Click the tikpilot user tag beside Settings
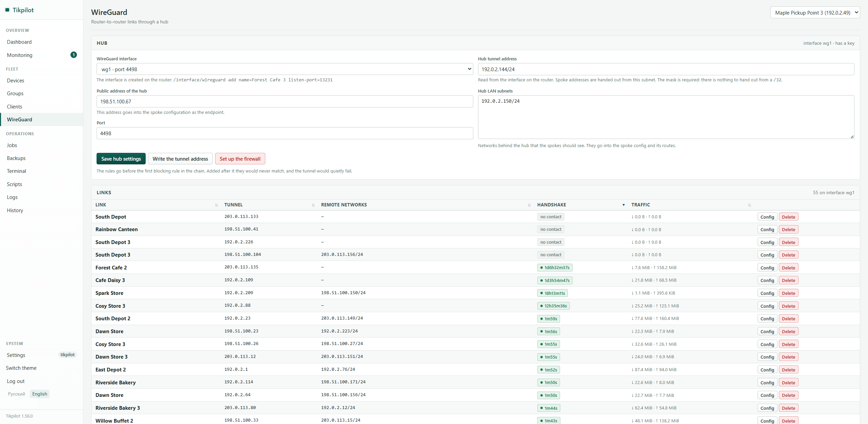This screenshot has width=868, height=424. click(67, 355)
